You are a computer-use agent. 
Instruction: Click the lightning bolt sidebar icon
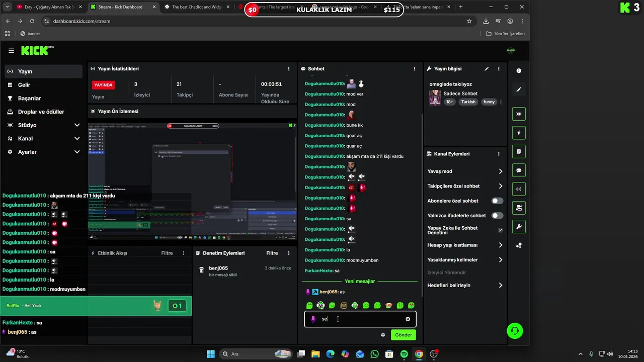coord(519,133)
